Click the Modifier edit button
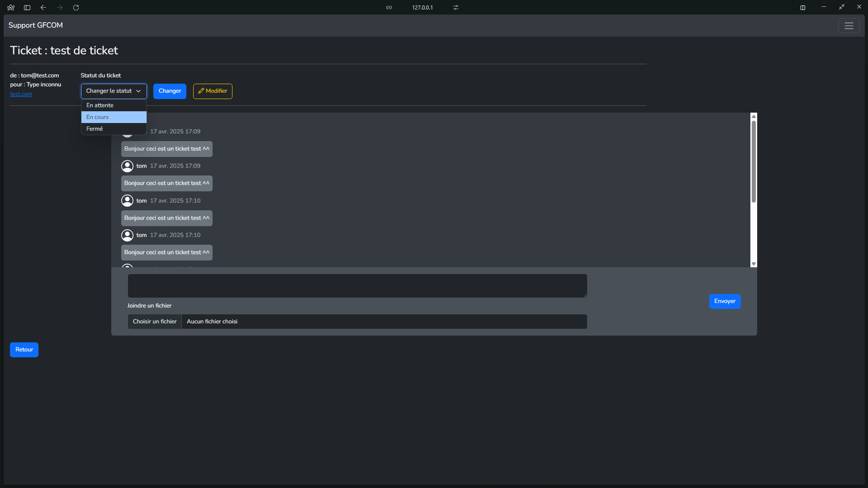This screenshot has width=868, height=488. pyautogui.click(x=213, y=91)
